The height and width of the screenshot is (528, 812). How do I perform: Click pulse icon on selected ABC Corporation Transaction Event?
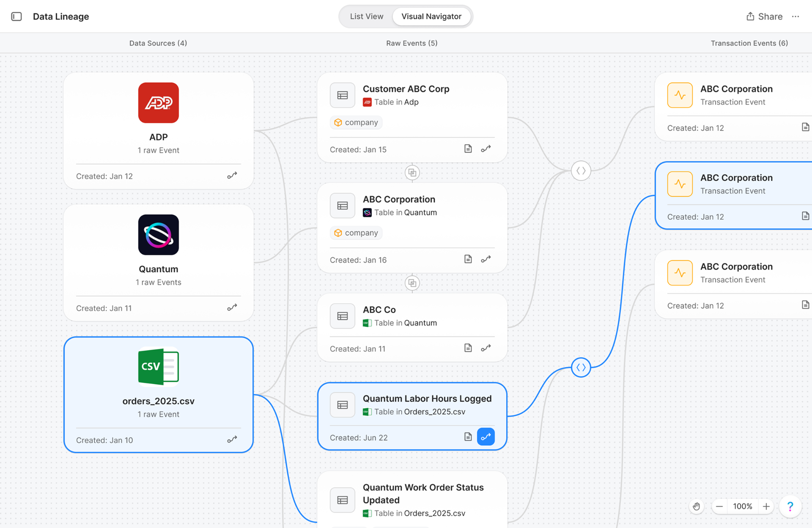(680, 184)
